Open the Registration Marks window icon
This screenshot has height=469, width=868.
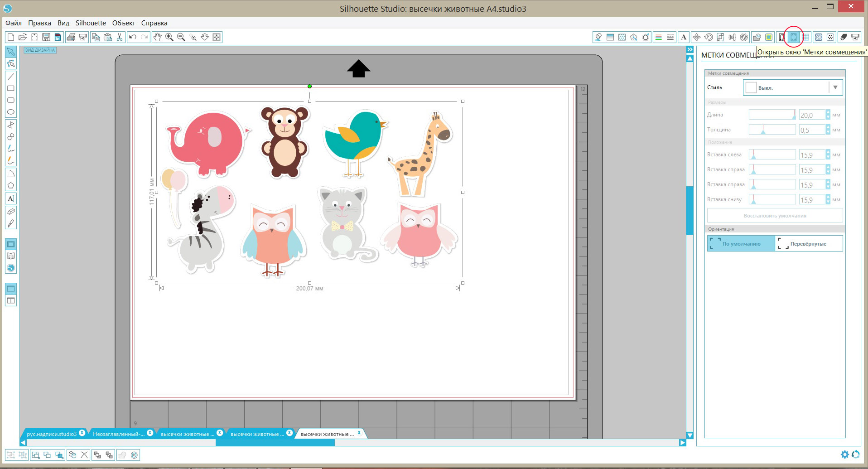[794, 37]
